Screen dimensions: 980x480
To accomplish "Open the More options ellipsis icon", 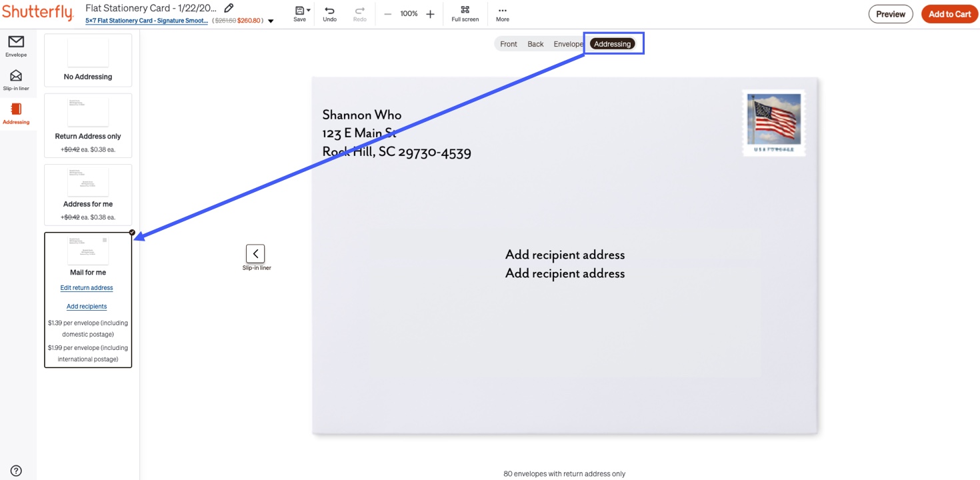I will (x=502, y=11).
